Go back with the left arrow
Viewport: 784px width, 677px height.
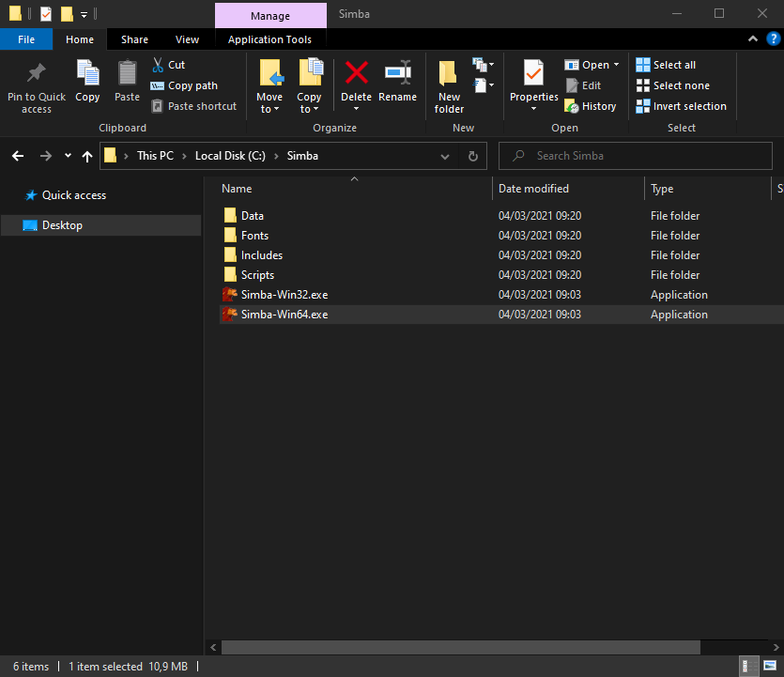coord(18,156)
